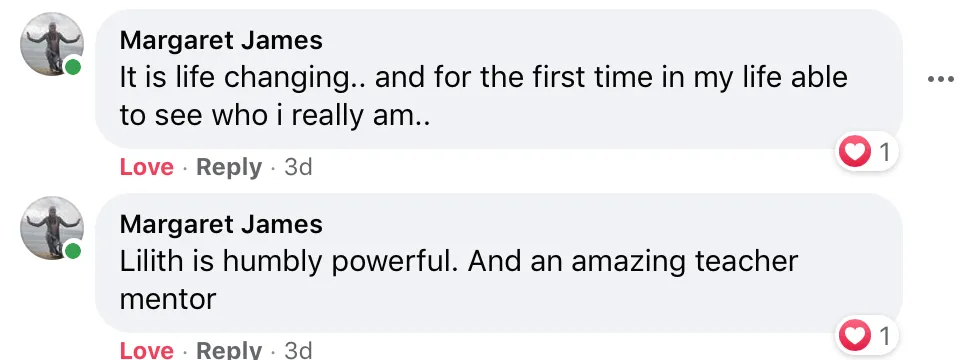Viewport: 964px width, 360px height.
Task: Open the 3d timestamp of the second comment
Action: point(298,350)
